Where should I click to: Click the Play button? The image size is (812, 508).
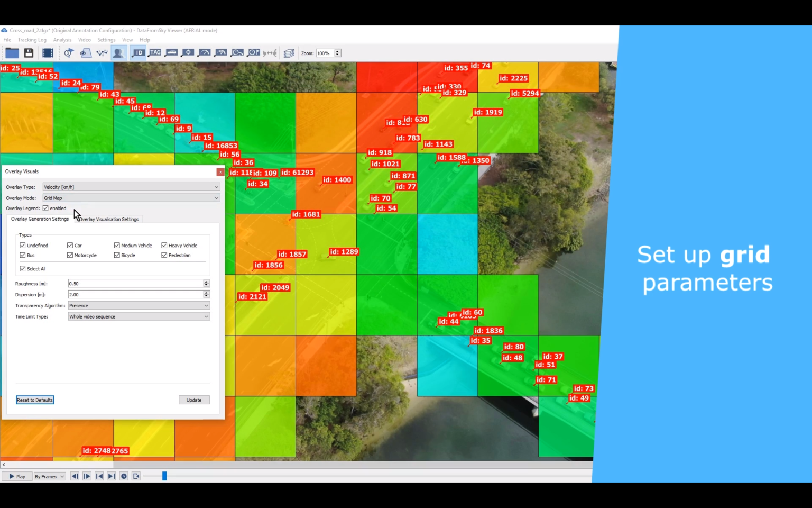point(17,476)
